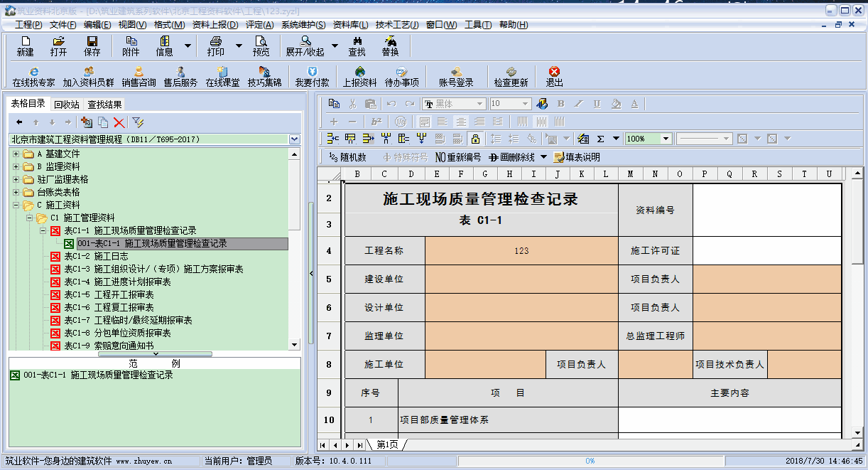868x470 pixels.
Task: Switch to the 回收站 tab
Action: [67, 105]
